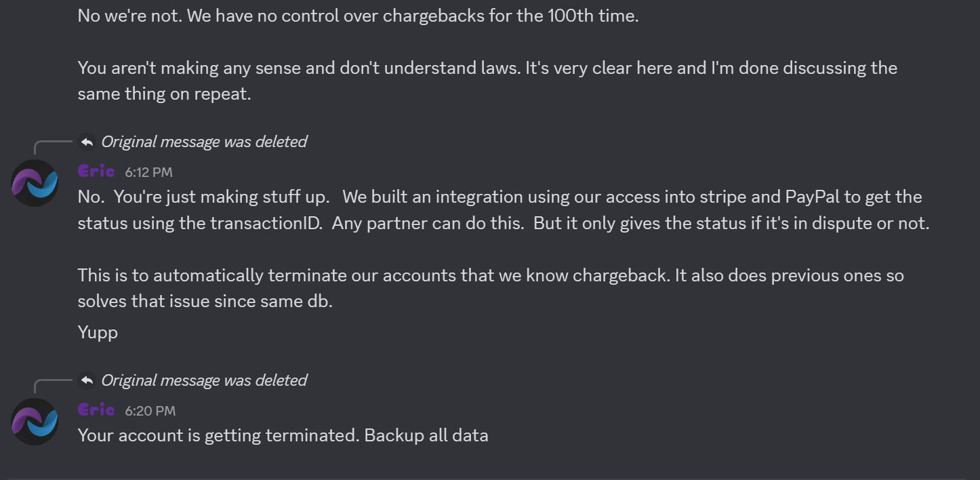980x480 pixels.
Task: Open the Eric username on the 6:20 PM message
Action: (96, 409)
